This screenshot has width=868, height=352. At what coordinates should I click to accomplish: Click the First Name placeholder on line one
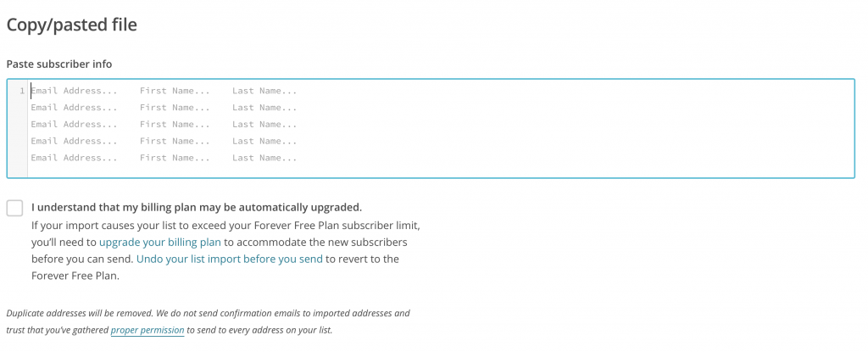175,91
